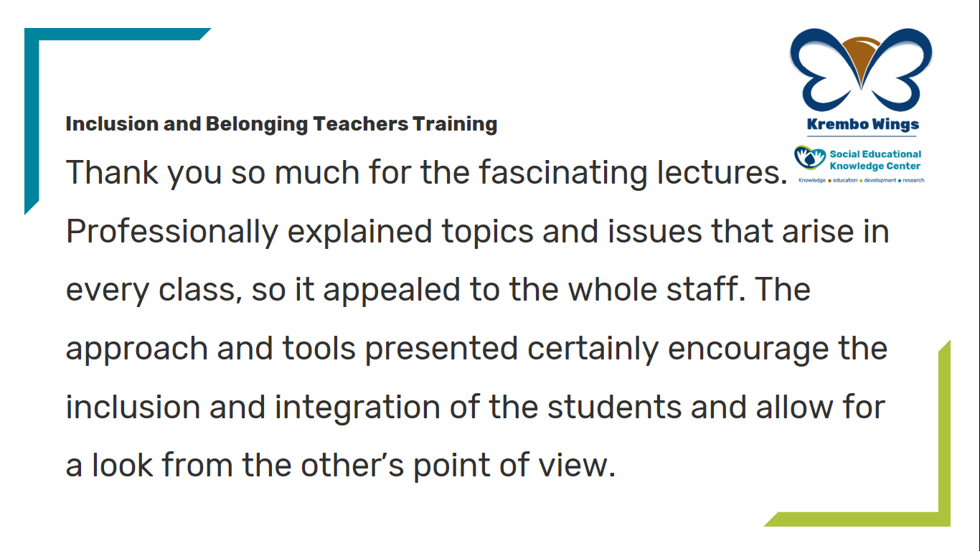This screenshot has height=551, width=980.
Task: Click the line starting with "every class, so it appealed"
Action: pos(438,290)
